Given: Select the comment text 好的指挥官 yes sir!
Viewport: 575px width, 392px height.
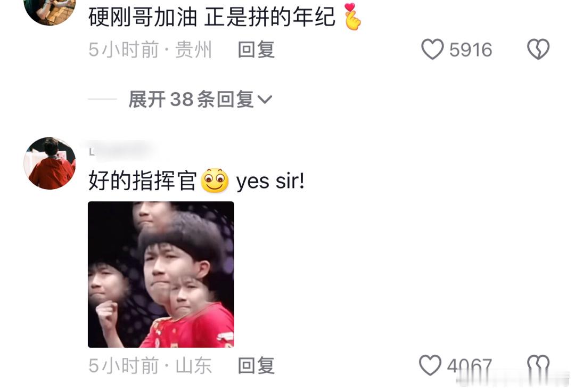Looking at the screenshot, I should click(x=196, y=181).
